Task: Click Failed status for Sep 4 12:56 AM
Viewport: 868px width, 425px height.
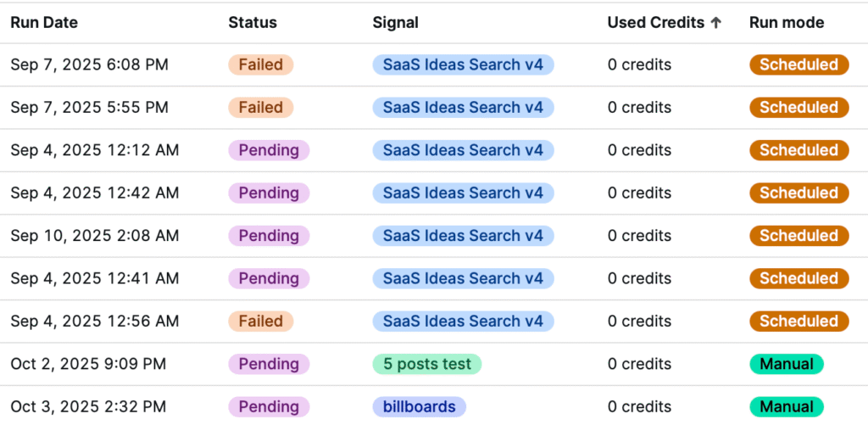Action: click(x=261, y=322)
